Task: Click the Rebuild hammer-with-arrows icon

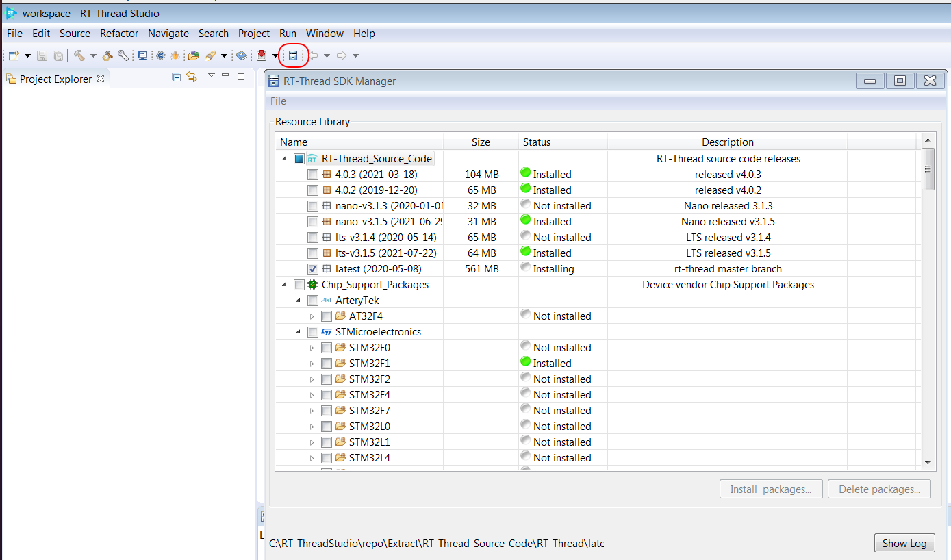Action: coord(107,55)
